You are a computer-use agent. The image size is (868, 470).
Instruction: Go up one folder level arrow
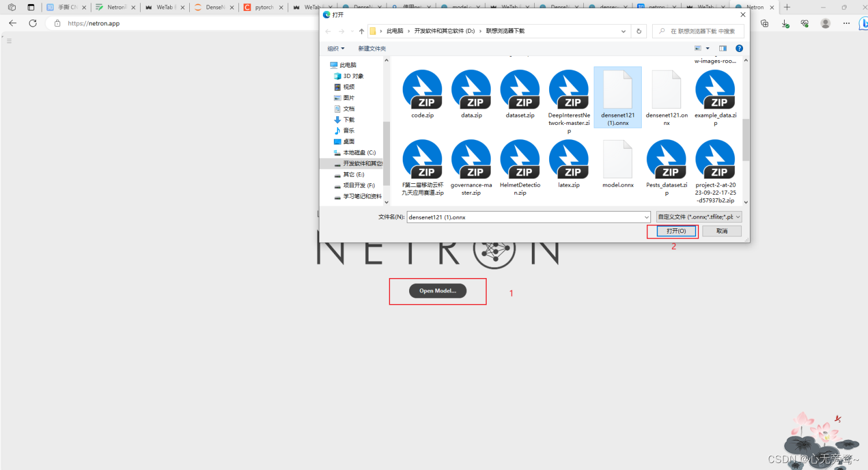coord(362,31)
